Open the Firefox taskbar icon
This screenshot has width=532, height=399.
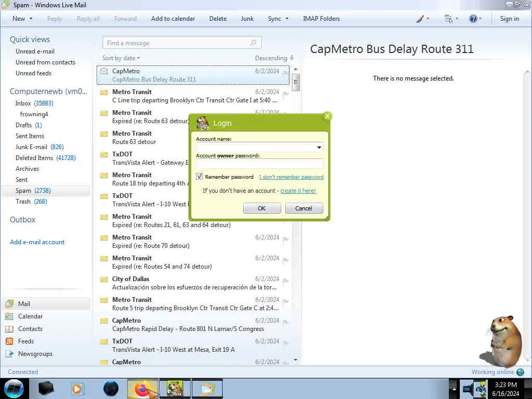[143, 389]
